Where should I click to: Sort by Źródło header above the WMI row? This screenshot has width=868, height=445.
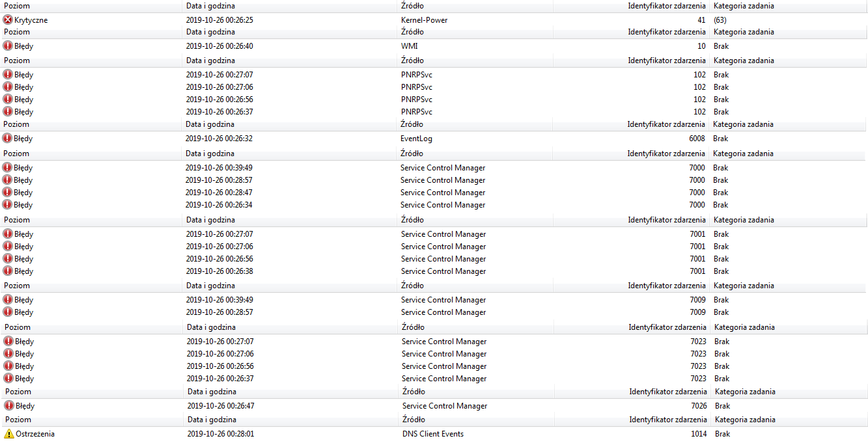coord(412,32)
